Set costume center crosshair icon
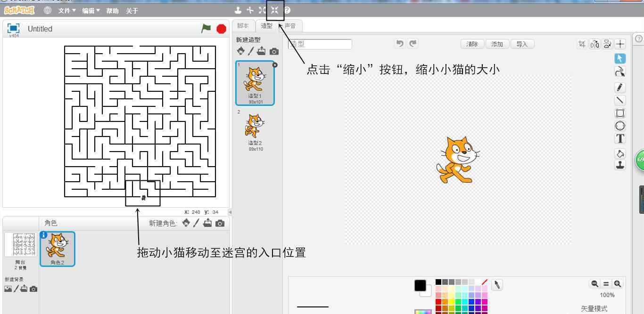 [x=620, y=44]
